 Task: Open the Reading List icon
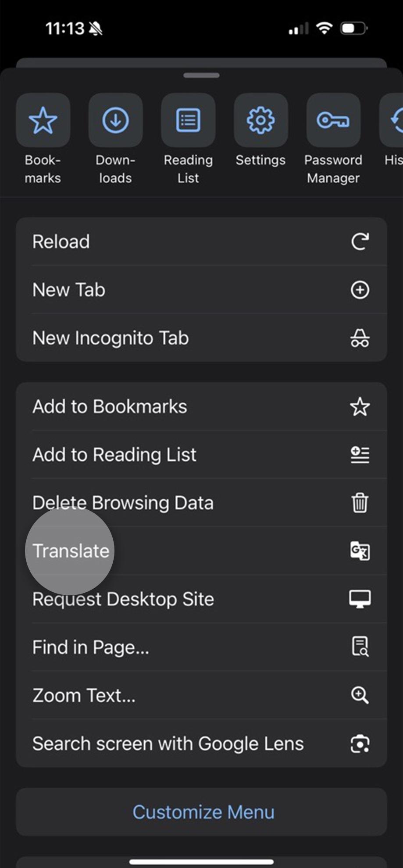pyautogui.click(x=188, y=121)
